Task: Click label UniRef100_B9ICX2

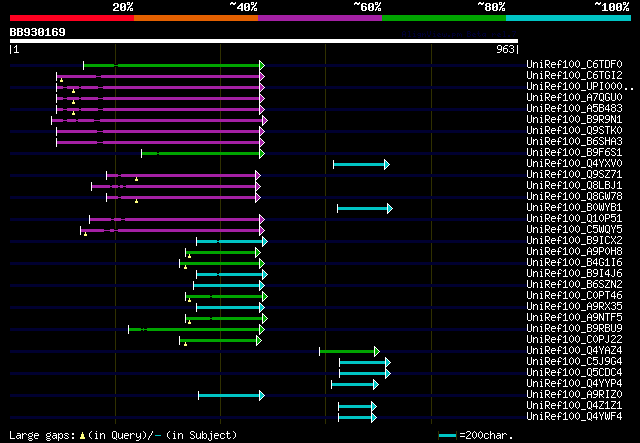Action: point(574,241)
